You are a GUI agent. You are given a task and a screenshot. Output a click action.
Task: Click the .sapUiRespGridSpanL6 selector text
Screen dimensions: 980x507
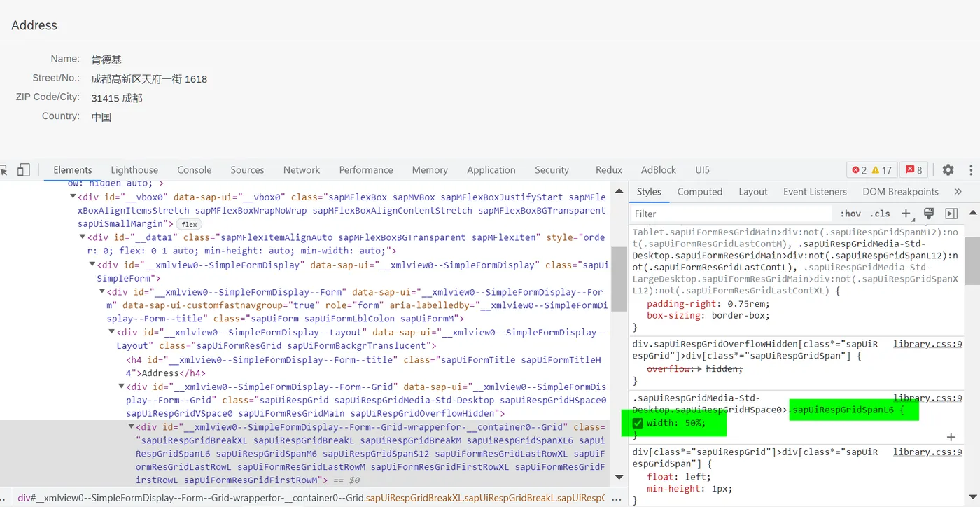(841, 410)
